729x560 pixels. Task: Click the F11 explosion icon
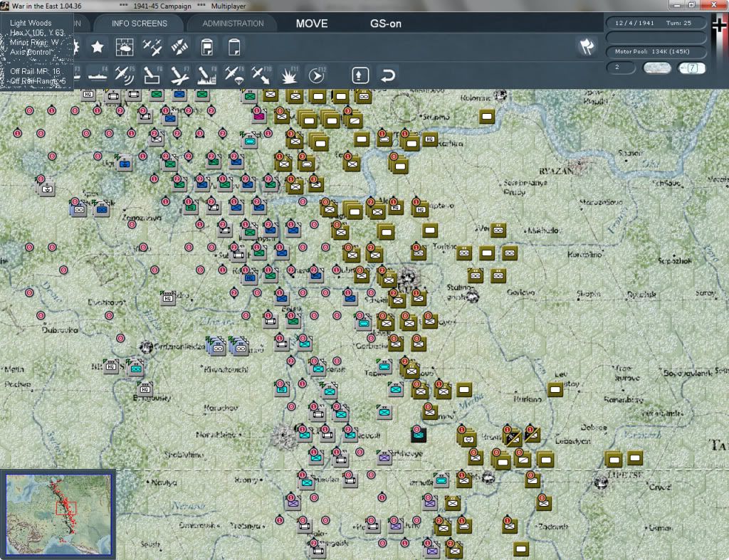289,75
